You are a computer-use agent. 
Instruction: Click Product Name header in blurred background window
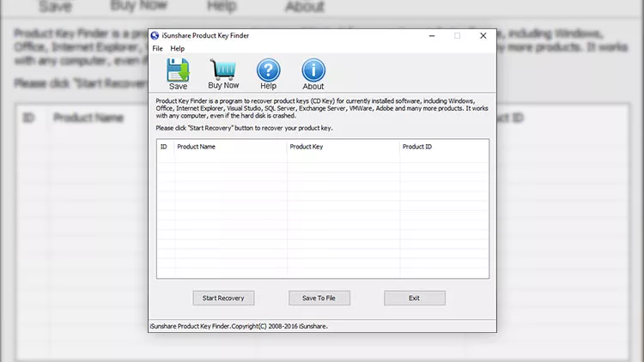tap(88, 118)
